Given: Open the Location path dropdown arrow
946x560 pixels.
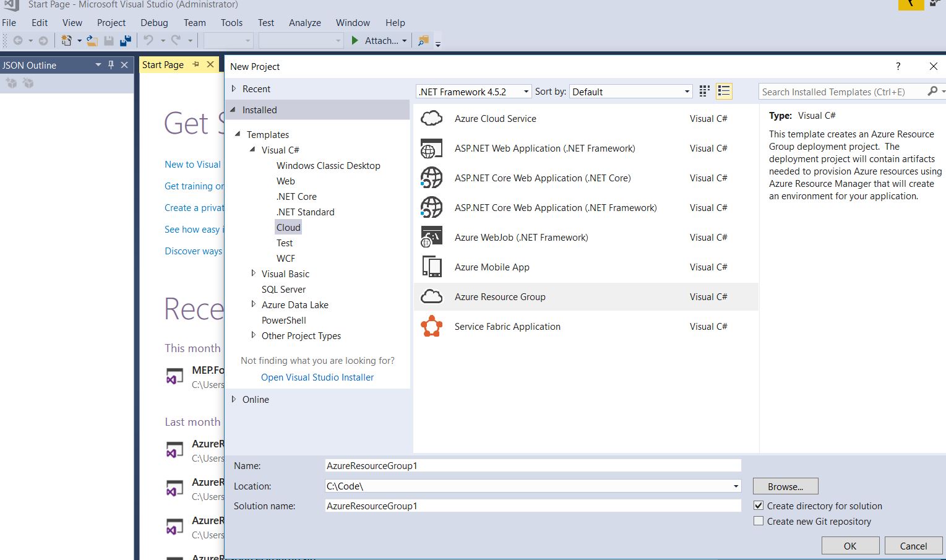Looking at the screenshot, I should click(736, 486).
